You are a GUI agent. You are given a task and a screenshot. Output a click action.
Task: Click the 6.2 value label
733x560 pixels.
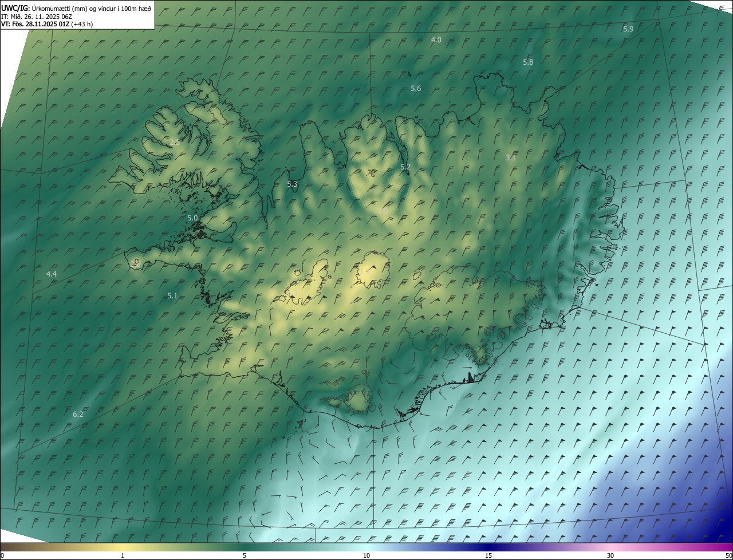[x=78, y=413]
